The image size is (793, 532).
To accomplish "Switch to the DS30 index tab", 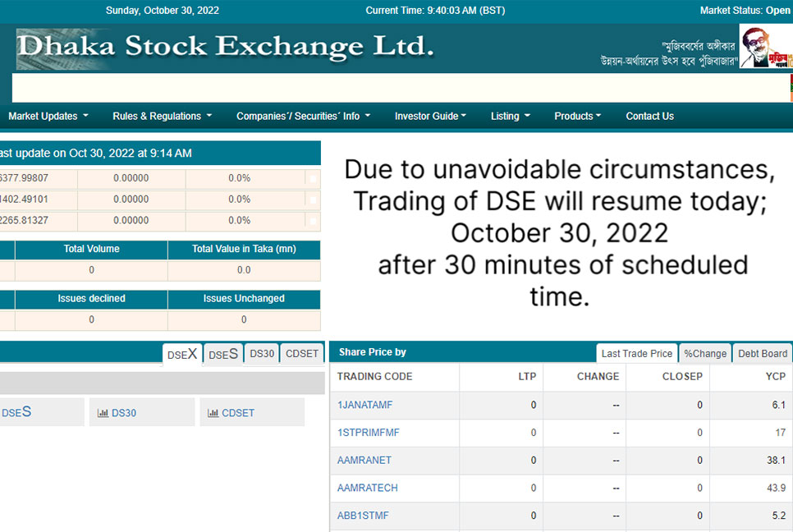I will pyautogui.click(x=262, y=354).
